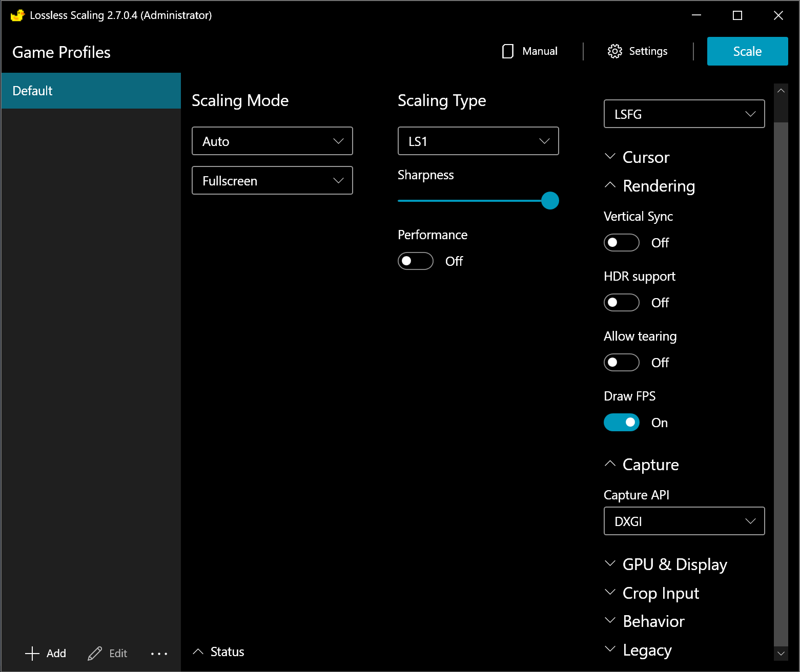Click the scrollbar up arrow
The image size is (800, 672).
click(781, 91)
